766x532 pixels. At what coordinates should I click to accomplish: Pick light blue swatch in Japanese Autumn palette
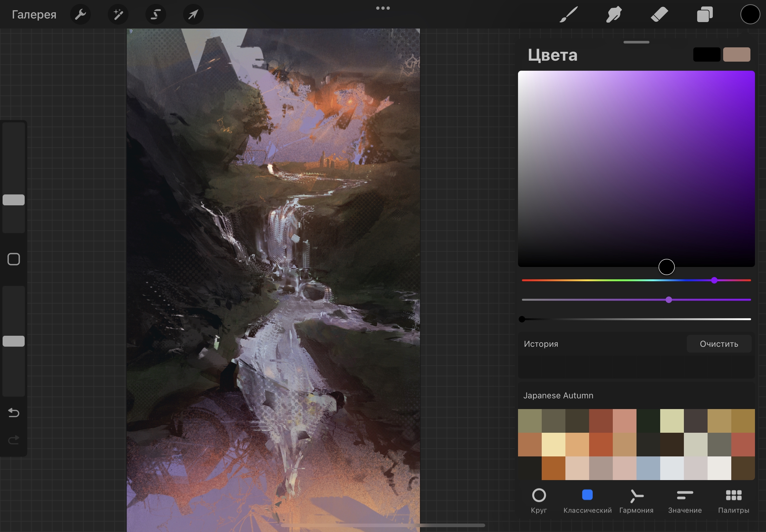tap(648, 468)
